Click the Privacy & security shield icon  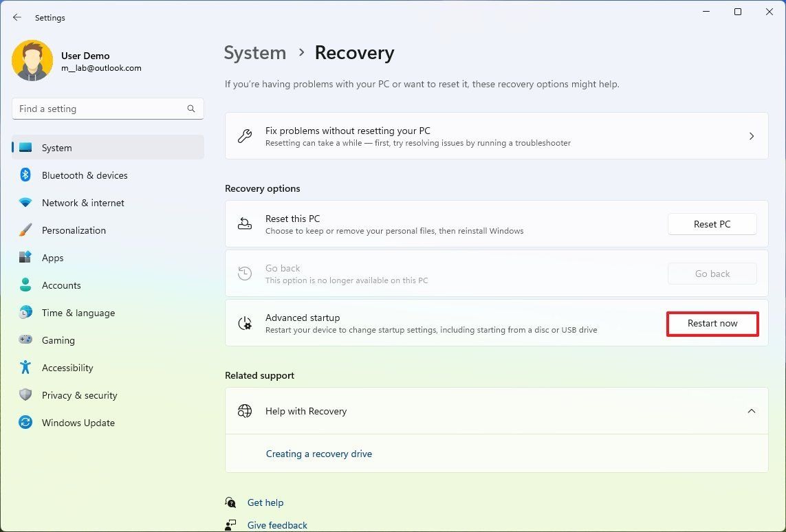coord(25,395)
